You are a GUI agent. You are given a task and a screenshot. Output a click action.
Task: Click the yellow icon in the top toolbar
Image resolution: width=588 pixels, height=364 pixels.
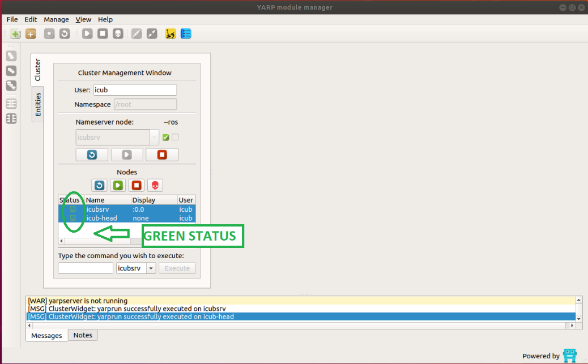[170, 34]
